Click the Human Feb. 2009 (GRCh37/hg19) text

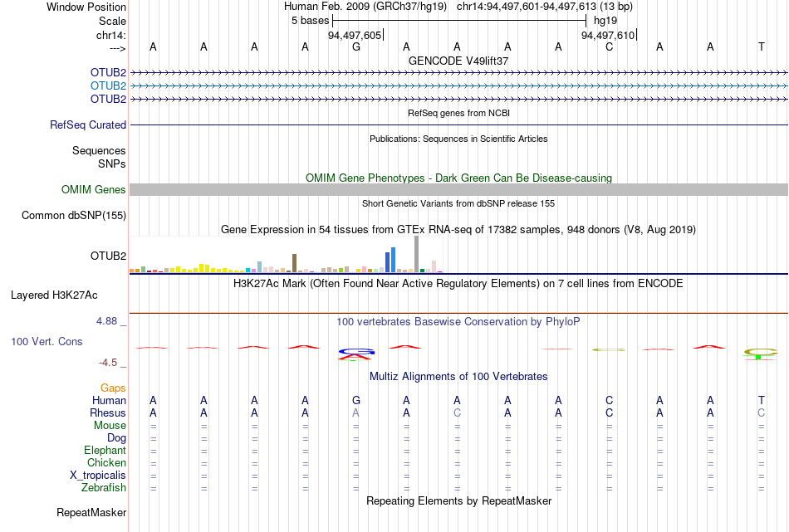pos(365,7)
